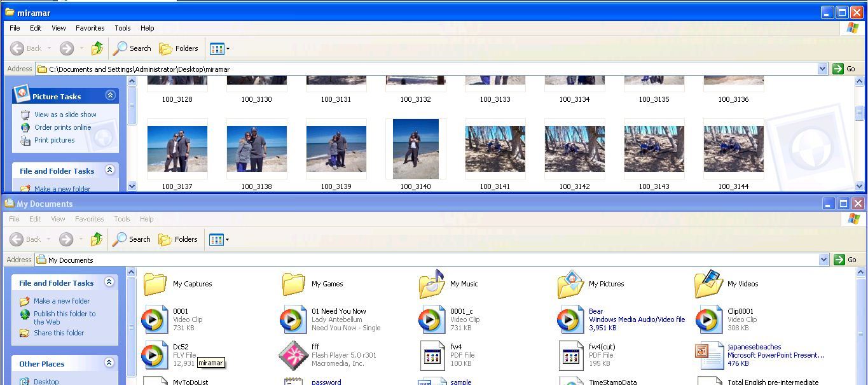Image resolution: width=868 pixels, height=385 pixels.
Task: Open Views dropdown in My Documents toolbar
Action: click(219, 239)
